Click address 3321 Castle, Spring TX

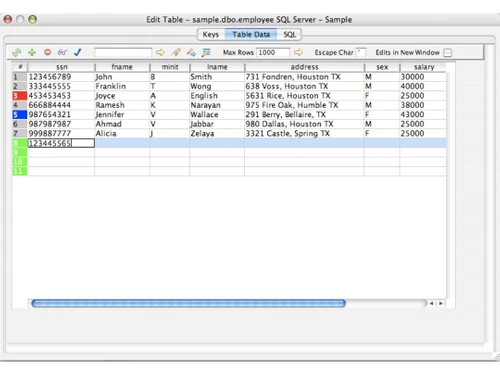tap(304, 133)
